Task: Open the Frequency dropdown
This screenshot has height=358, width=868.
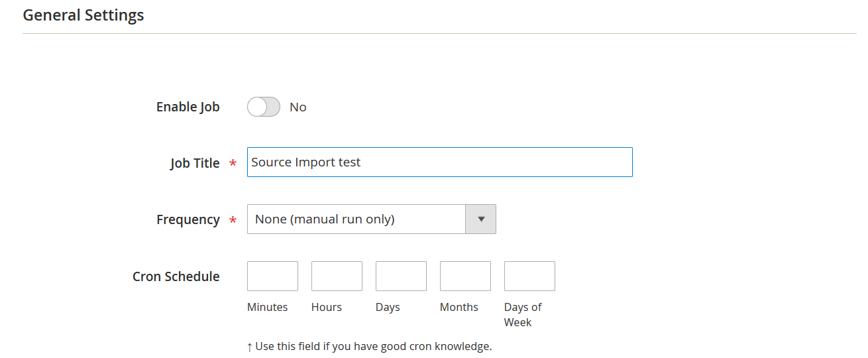Action: pos(372,219)
